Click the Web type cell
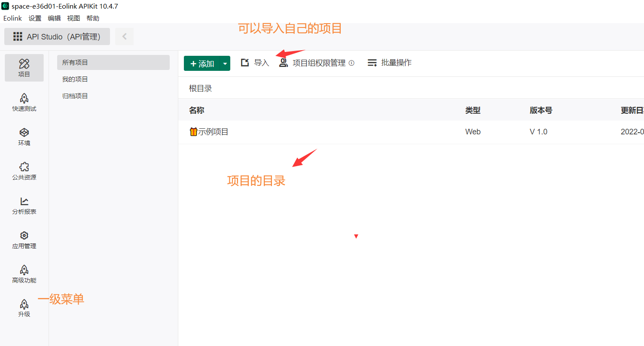This screenshot has width=644, height=346. (x=473, y=132)
